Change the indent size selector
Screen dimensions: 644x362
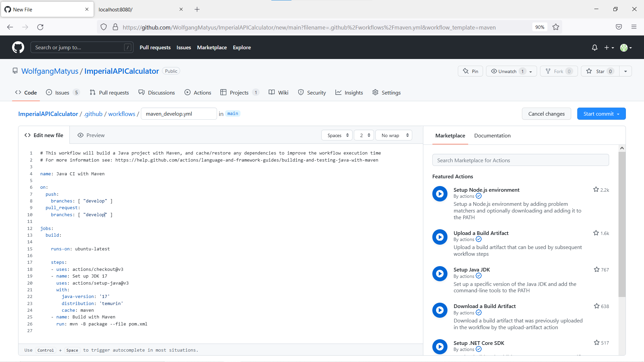point(364,135)
